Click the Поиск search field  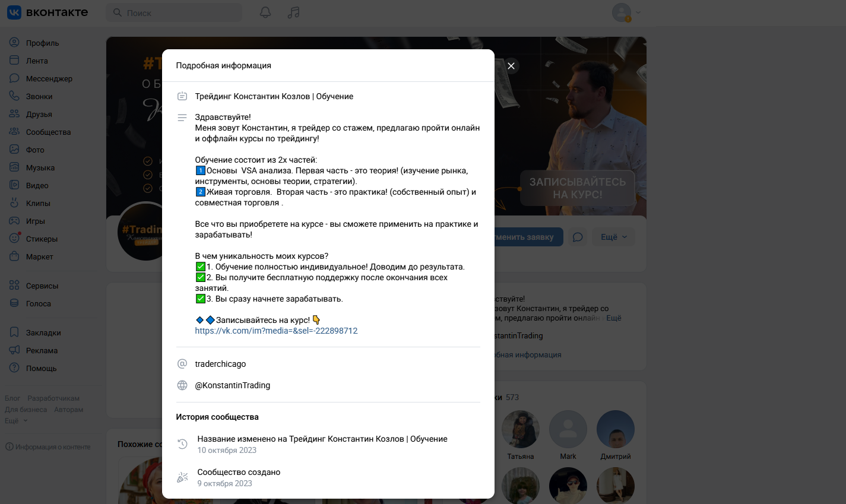pyautogui.click(x=174, y=12)
